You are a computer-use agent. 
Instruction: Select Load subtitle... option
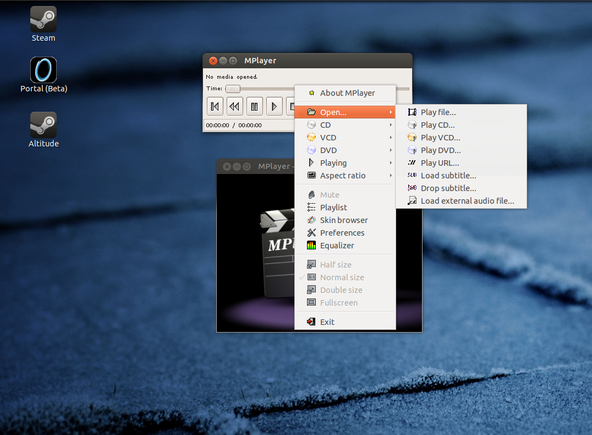(x=461, y=176)
